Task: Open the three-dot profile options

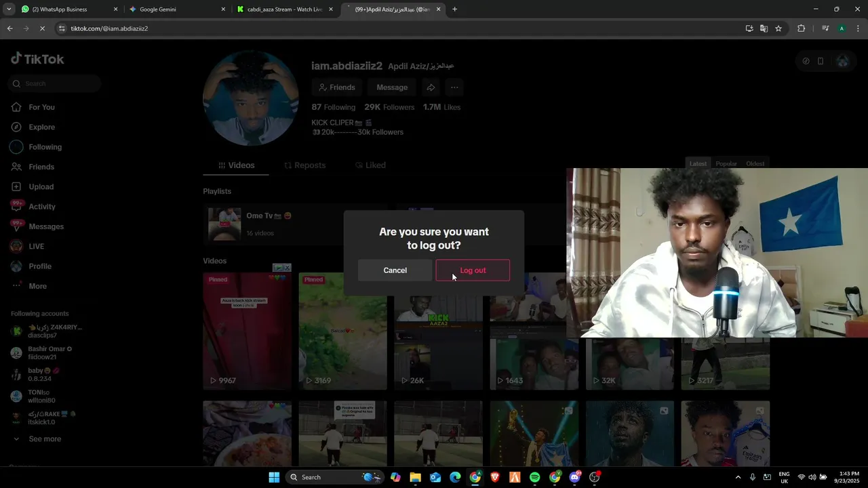Action: 454,87
